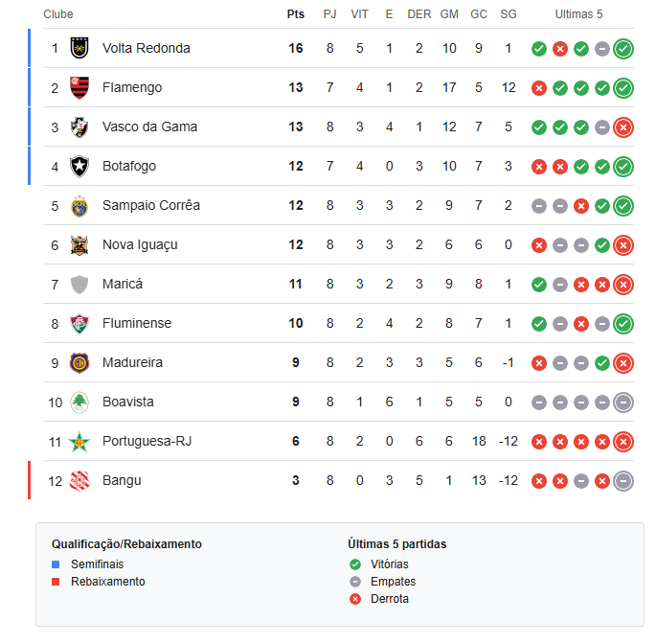
Task: Click the blue Semifinais legend swatch
Action: click(56, 564)
